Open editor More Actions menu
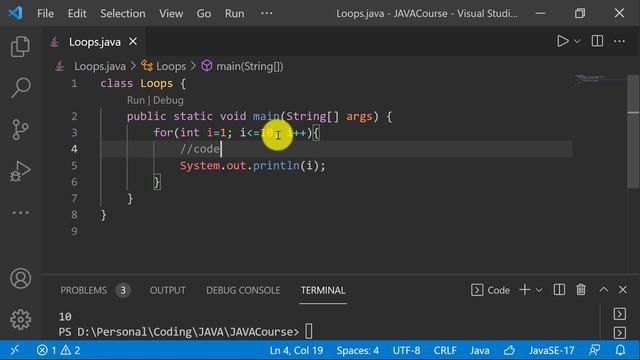 619,41
